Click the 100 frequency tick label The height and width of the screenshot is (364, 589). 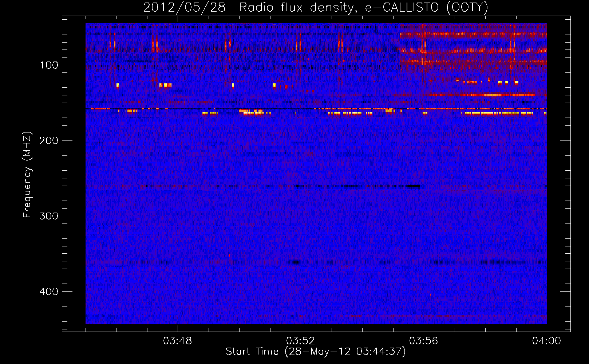tap(49, 65)
